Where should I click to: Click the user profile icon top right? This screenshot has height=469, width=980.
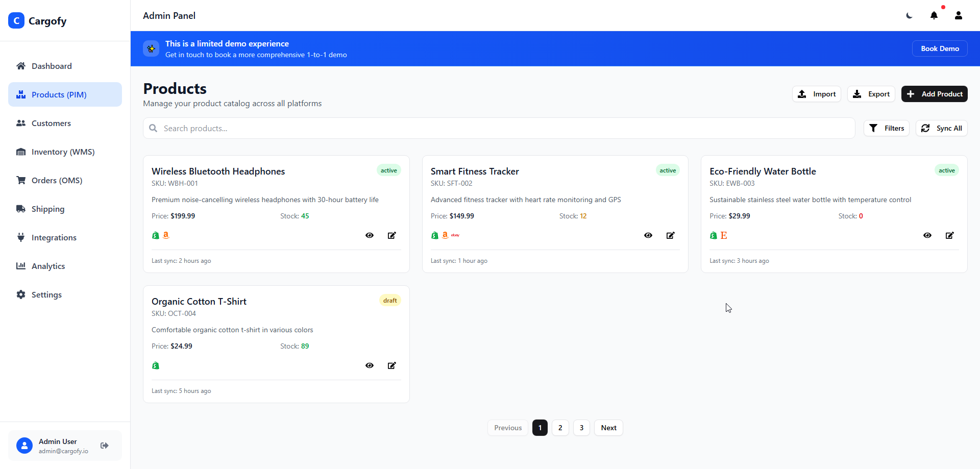[x=959, y=16]
